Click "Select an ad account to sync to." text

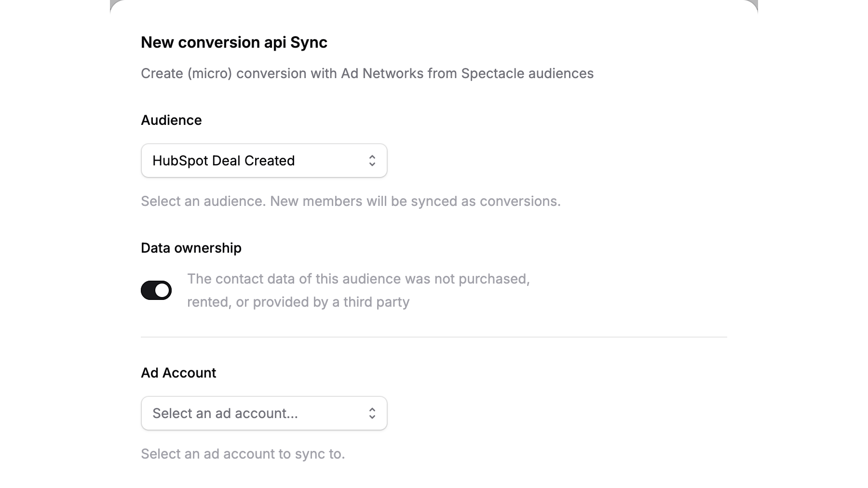click(243, 454)
